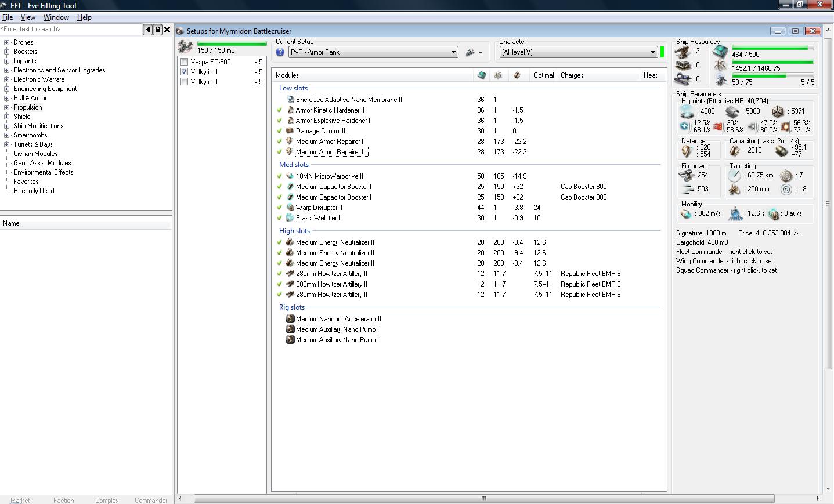
Task: Select Favorites in the category tree
Action: click(26, 182)
